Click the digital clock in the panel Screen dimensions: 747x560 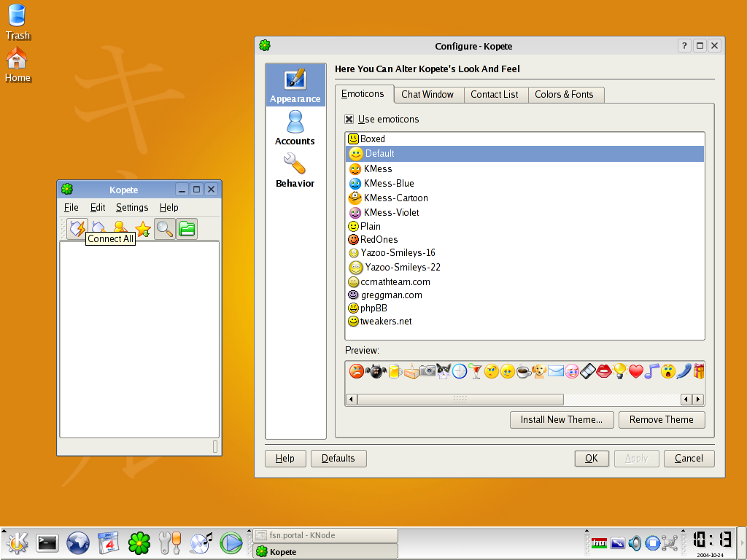tap(712, 540)
